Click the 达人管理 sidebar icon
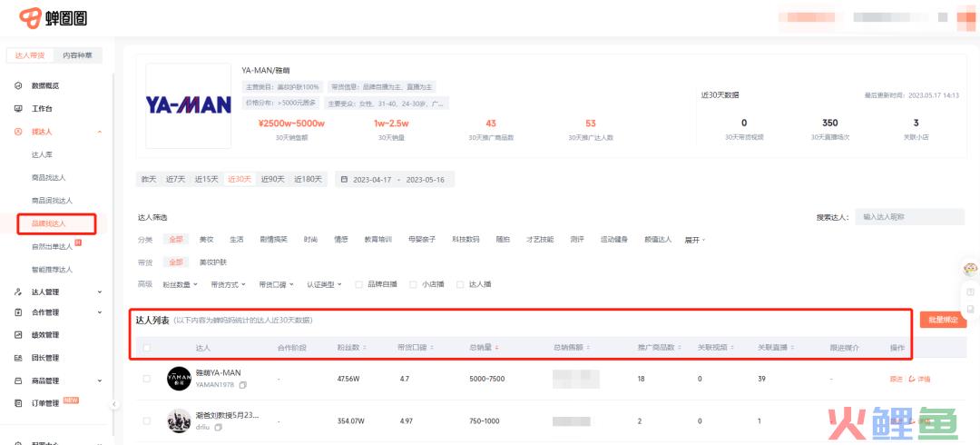Screen dimensions: 980x445 pyautogui.click(x=18, y=292)
